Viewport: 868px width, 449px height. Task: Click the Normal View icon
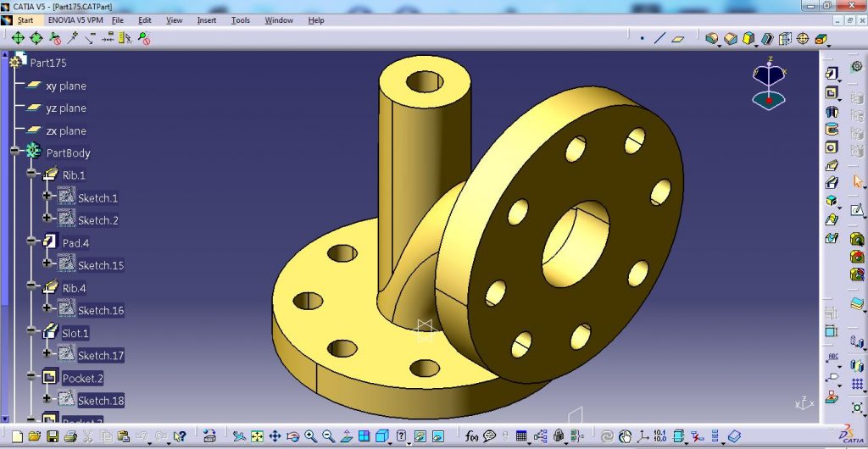click(x=346, y=436)
